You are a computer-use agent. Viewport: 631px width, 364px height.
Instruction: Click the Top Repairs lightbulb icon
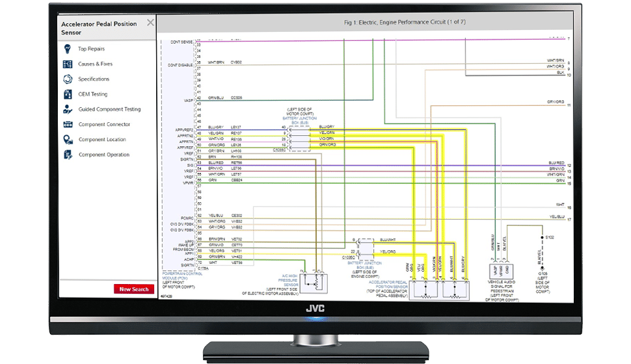point(68,49)
